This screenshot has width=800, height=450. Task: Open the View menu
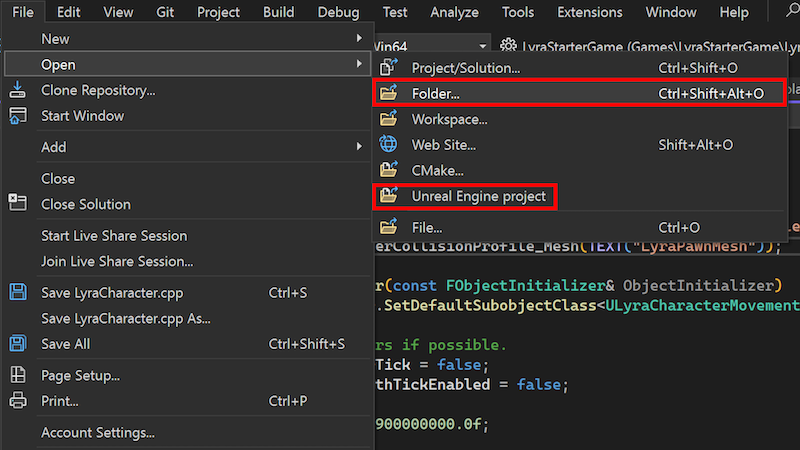[x=118, y=12]
